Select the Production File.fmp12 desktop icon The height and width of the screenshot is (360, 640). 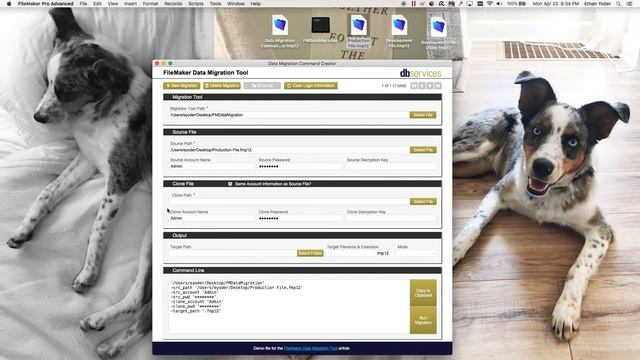pos(358,26)
